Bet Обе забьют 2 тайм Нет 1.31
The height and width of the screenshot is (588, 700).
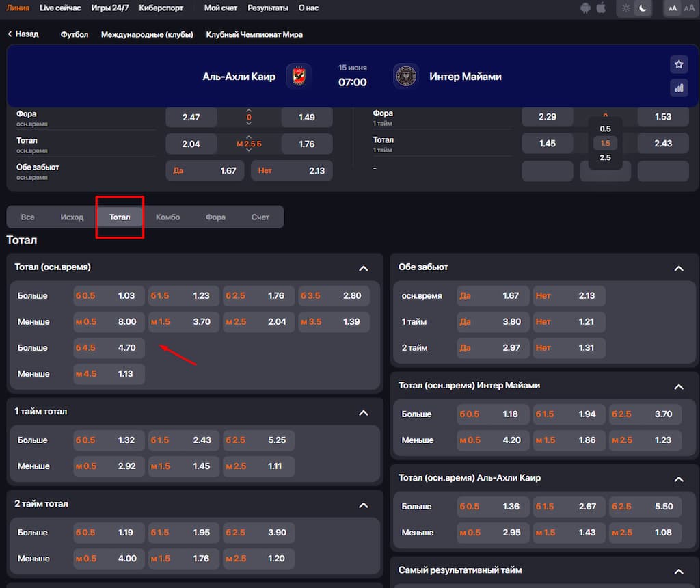click(569, 347)
